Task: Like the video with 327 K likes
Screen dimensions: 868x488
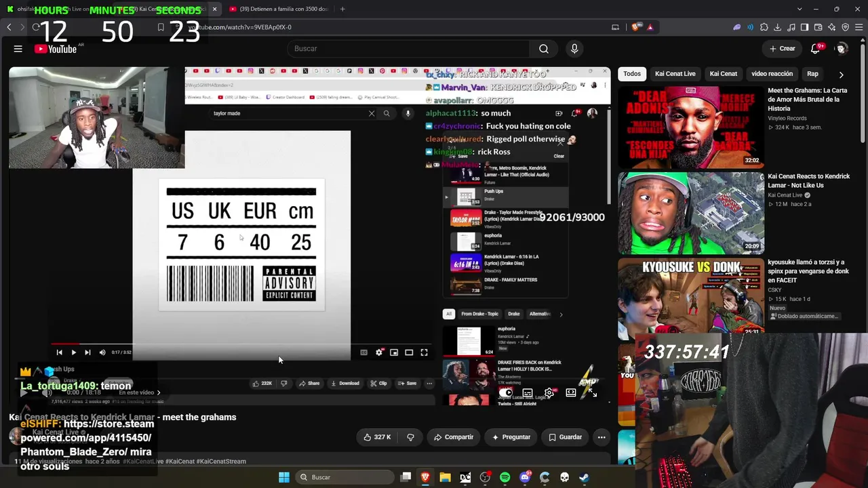Action: pos(377,437)
